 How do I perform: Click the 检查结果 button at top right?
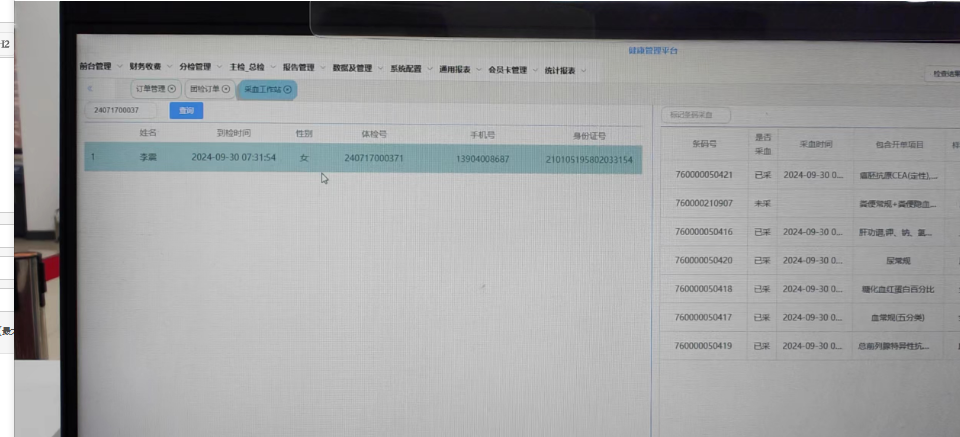[x=943, y=74]
